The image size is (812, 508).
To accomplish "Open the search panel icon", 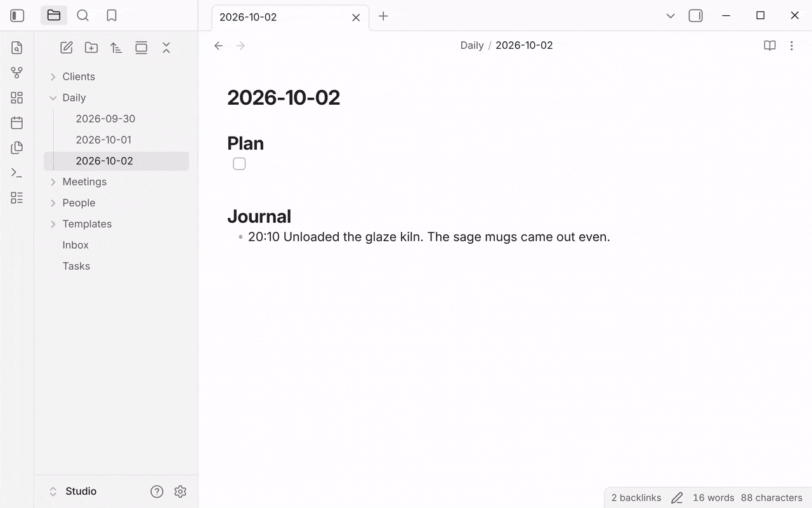I will [82, 15].
